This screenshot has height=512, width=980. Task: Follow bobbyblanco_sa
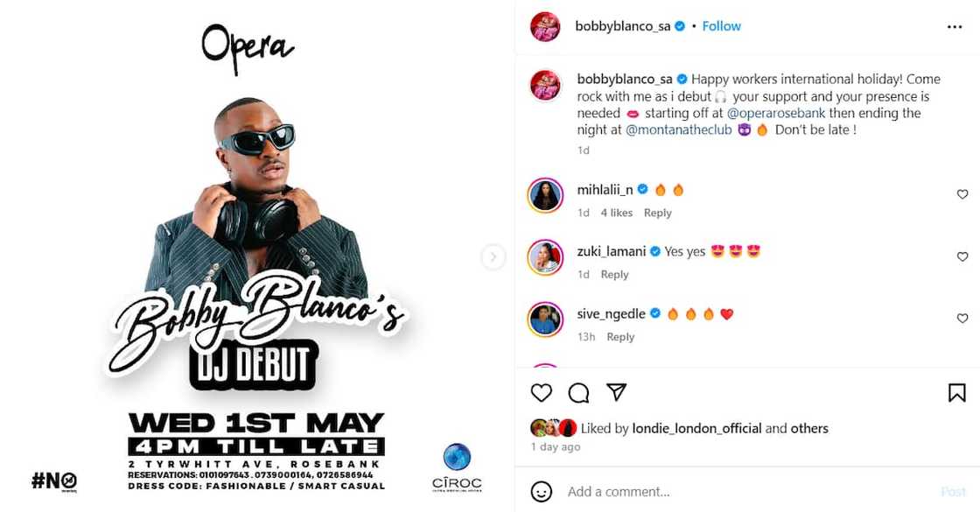coord(721,26)
